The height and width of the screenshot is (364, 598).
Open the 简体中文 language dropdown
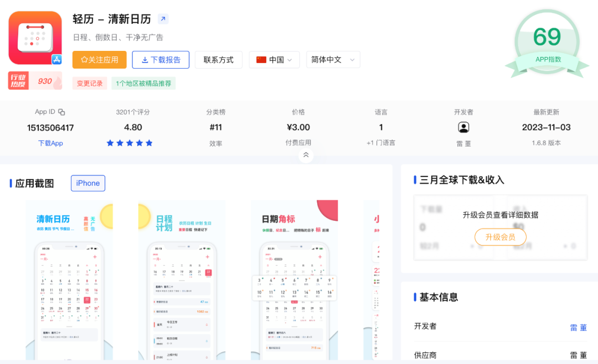(x=333, y=60)
